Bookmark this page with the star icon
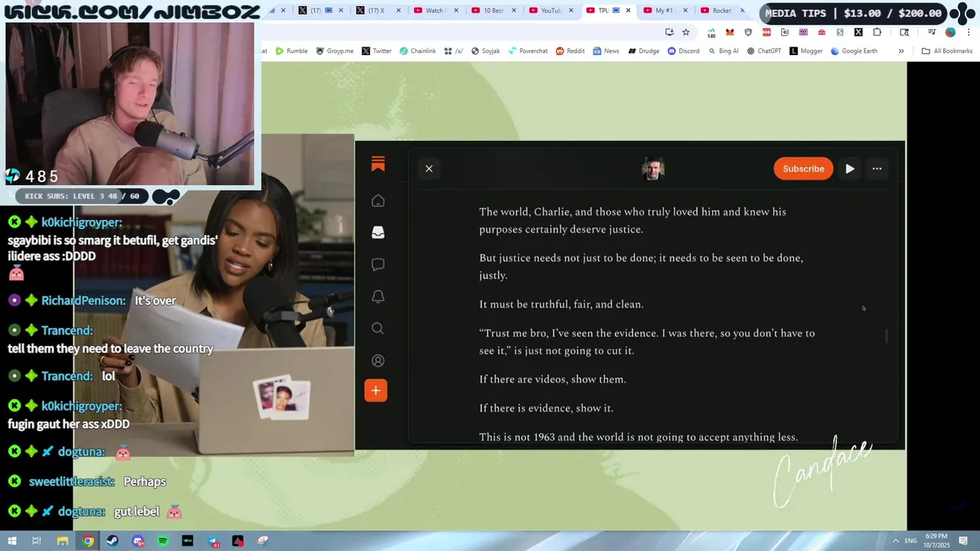The image size is (980, 551). (x=686, y=32)
